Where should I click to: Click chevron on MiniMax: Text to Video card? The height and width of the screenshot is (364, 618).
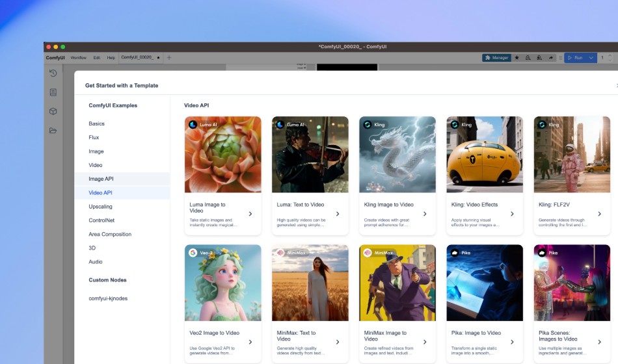pos(338,342)
